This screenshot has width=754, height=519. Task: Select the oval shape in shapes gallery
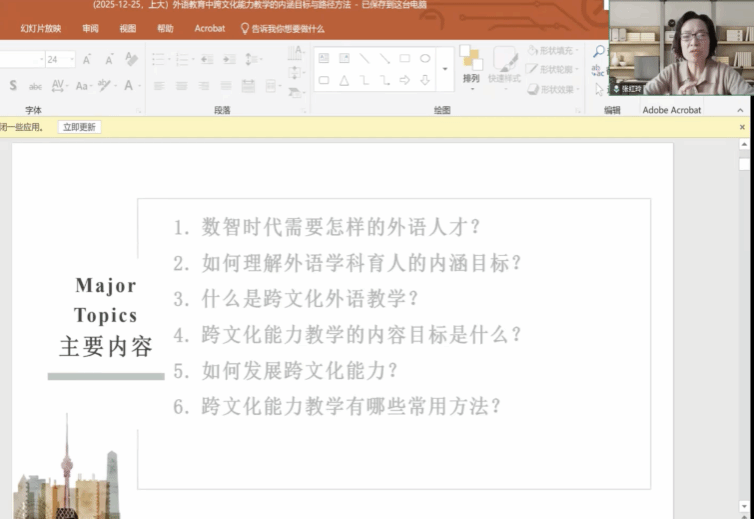[425, 59]
